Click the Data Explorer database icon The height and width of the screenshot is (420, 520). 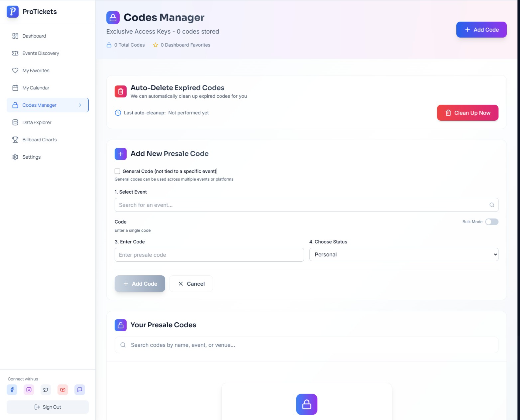[x=15, y=122]
